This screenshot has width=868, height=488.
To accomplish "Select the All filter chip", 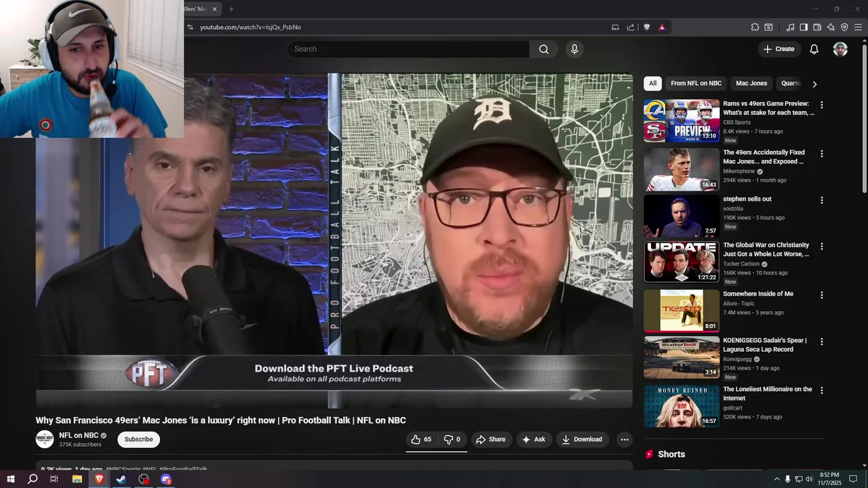I will click(652, 83).
